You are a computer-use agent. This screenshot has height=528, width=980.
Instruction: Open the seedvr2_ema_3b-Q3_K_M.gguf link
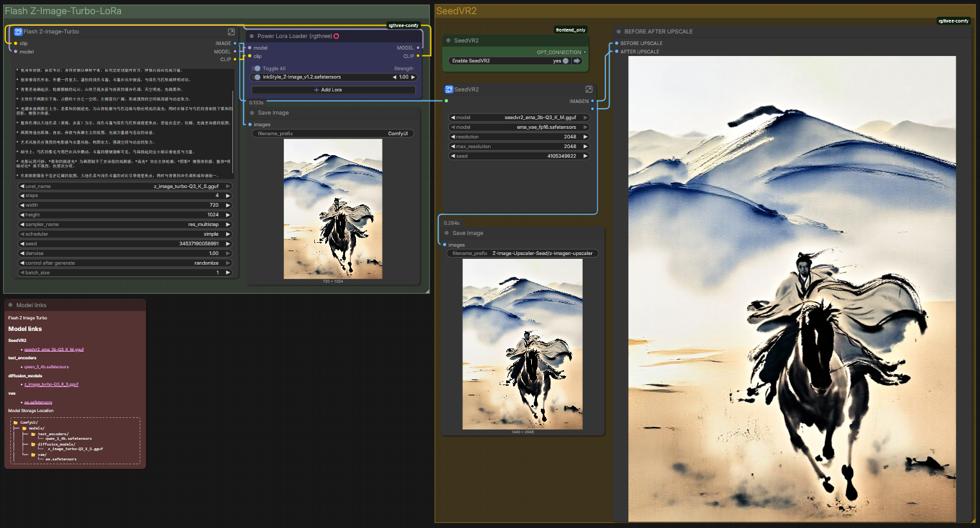pyautogui.click(x=54, y=350)
